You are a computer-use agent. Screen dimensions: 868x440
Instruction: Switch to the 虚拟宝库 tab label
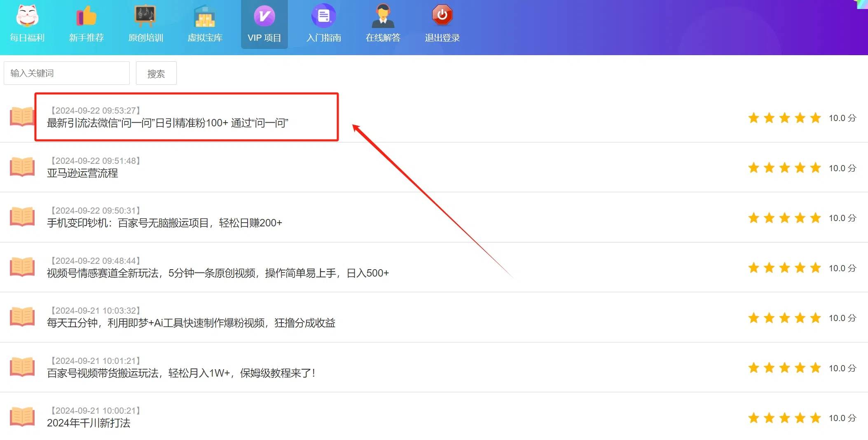point(205,38)
